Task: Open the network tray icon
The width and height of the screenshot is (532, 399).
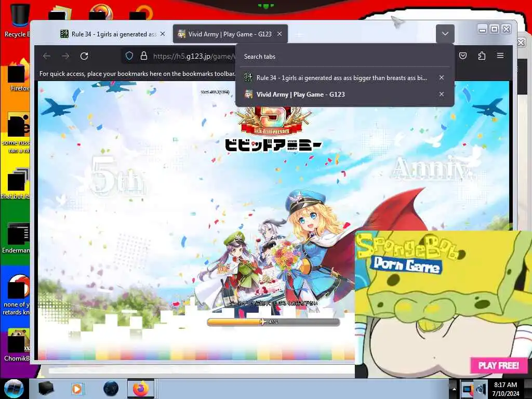Action: click(467, 389)
